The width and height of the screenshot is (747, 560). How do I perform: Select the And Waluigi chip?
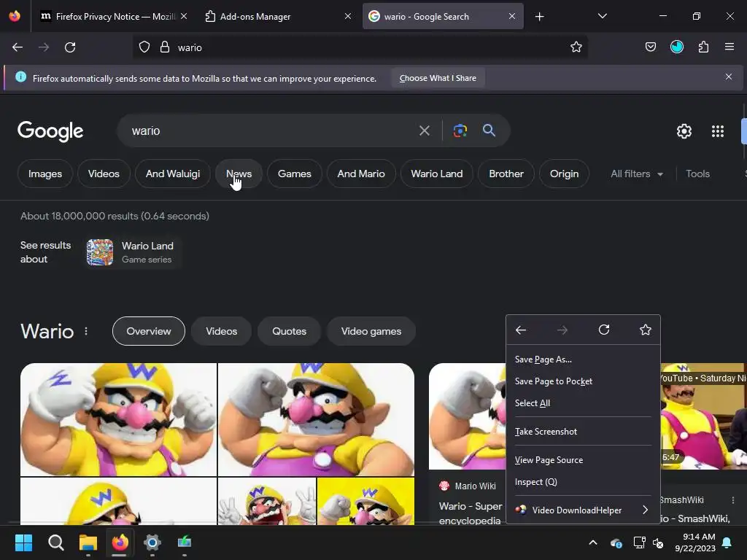coord(173,174)
